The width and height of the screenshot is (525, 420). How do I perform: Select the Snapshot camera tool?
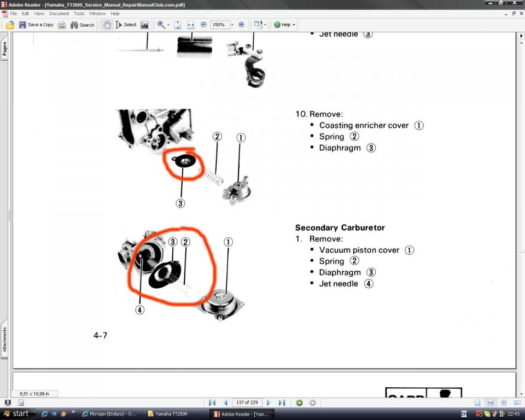(144, 25)
